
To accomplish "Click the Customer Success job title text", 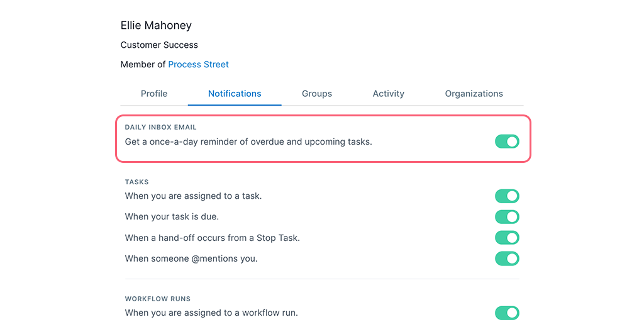I will (x=159, y=45).
